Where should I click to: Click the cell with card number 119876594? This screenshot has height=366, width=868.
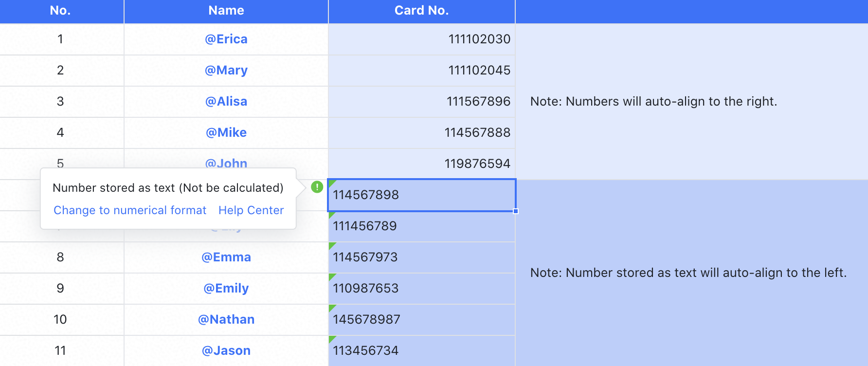[421, 164]
